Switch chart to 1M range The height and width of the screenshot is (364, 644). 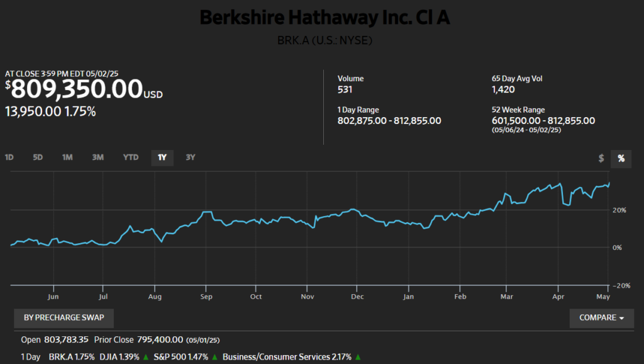pos(67,157)
